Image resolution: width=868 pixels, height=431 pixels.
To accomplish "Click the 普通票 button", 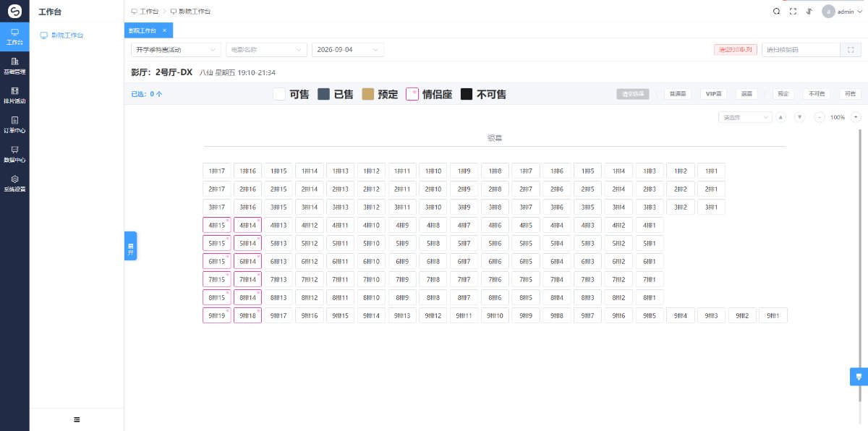I will click(678, 94).
